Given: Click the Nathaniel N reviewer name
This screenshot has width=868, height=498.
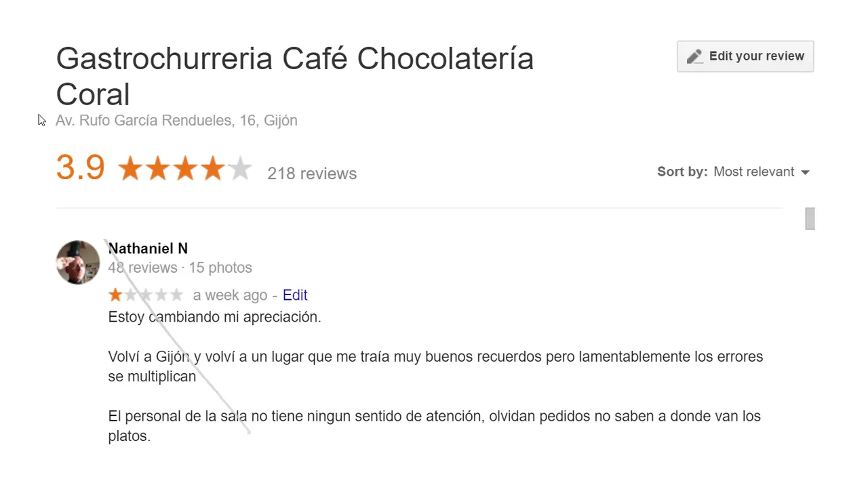Looking at the screenshot, I should click(x=148, y=248).
